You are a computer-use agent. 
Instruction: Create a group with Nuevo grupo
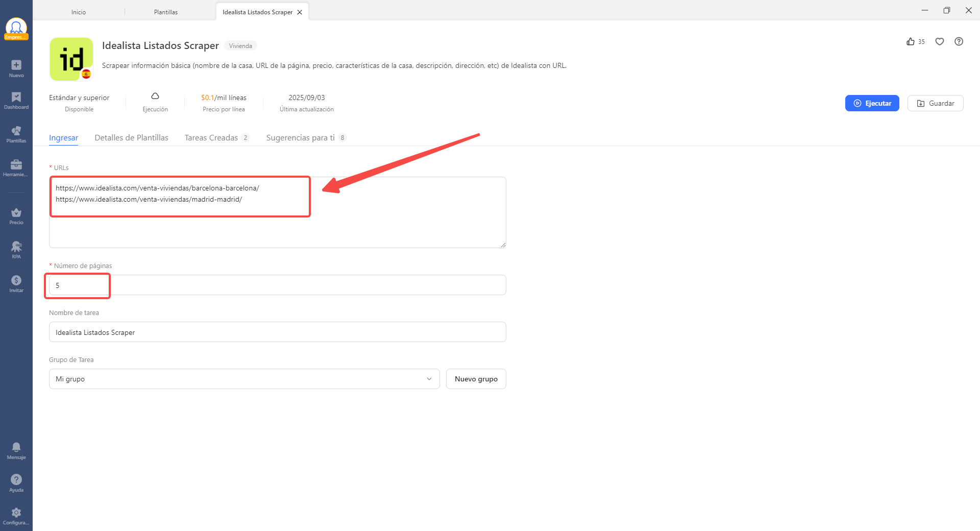(476, 379)
